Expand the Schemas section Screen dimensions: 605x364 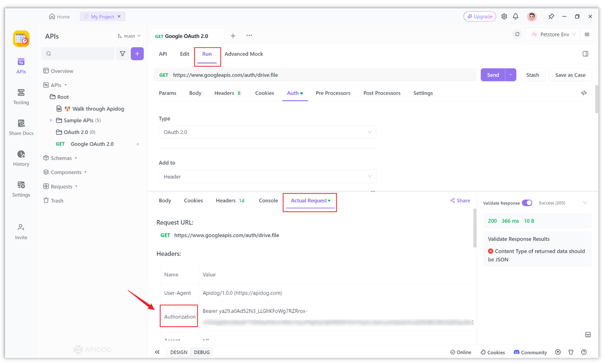[76, 158]
